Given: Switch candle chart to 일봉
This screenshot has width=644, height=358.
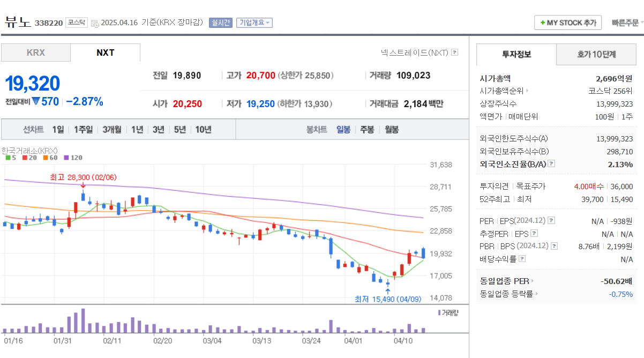Looking at the screenshot, I should tap(343, 129).
